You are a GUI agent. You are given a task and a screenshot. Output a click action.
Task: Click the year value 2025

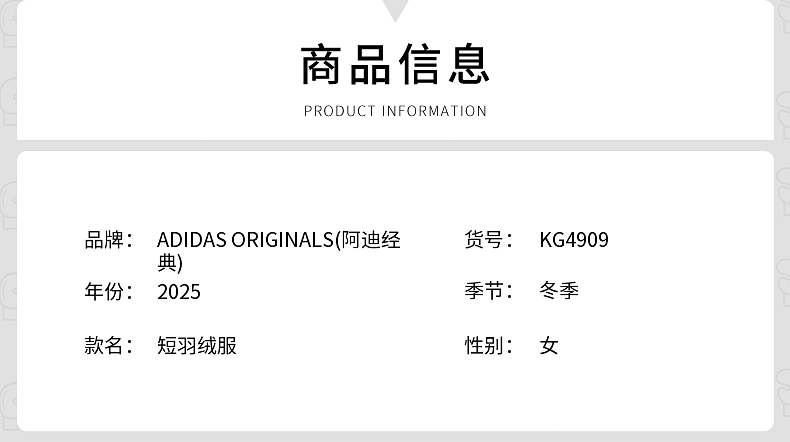[x=179, y=292]
